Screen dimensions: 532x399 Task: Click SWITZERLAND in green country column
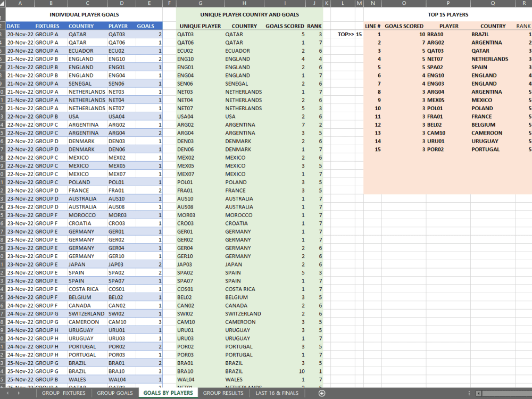pos(244,314)
